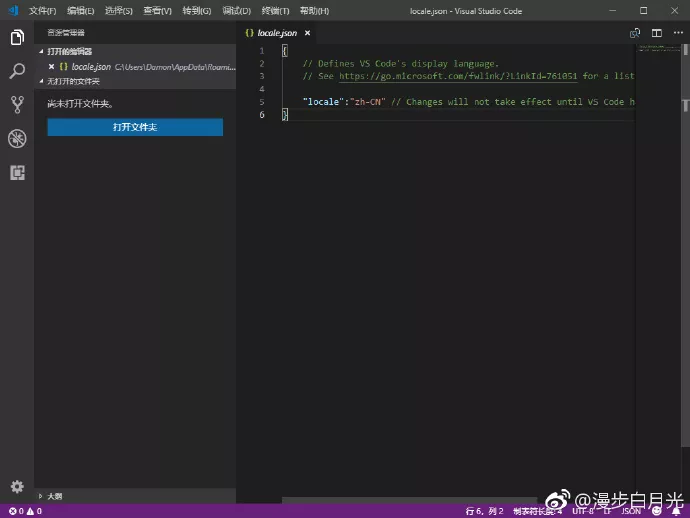The height and width of the screenshot is (518, 690).
Task: Close locale.json in the open editors list
Action: click(x=51, y=66)
